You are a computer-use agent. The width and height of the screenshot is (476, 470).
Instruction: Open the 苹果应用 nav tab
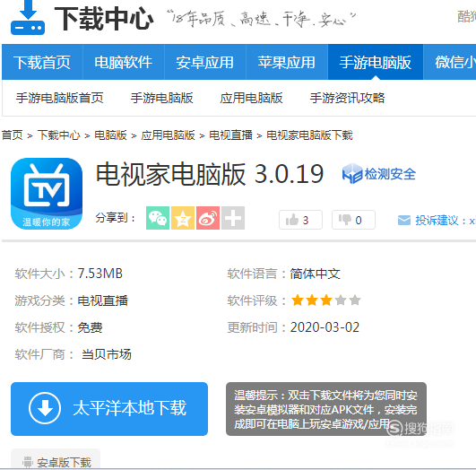(x=287, y=62)
